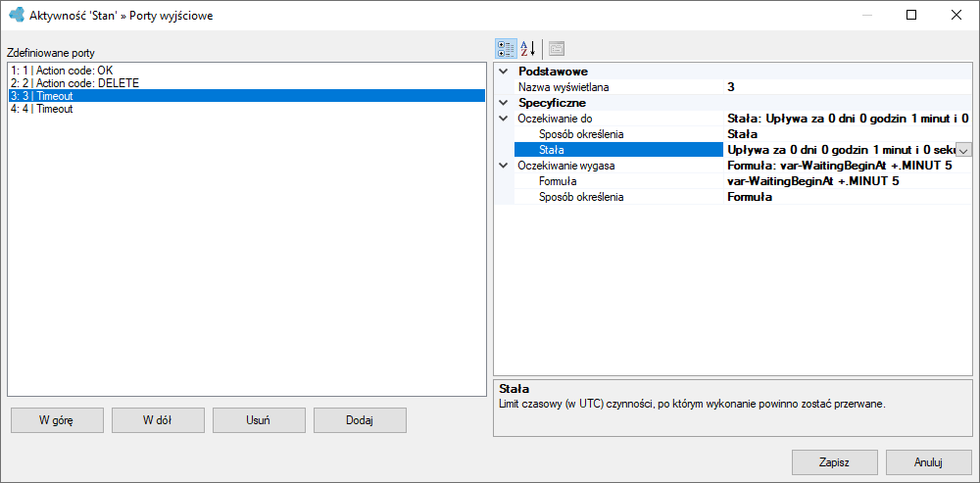This screenshot has height=483, width=980.
Task: Collapse the Oczekiwanie do property
Action: [x=503, y=119]
